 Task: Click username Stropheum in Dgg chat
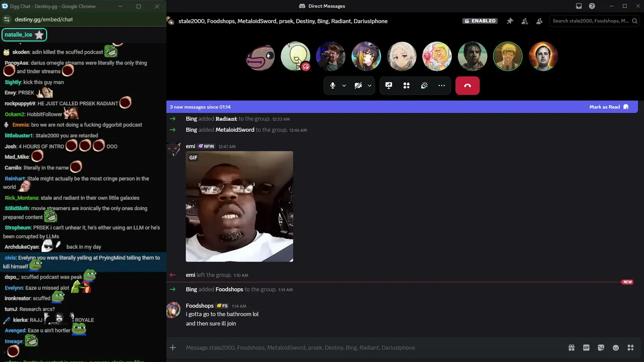point(18,228)
